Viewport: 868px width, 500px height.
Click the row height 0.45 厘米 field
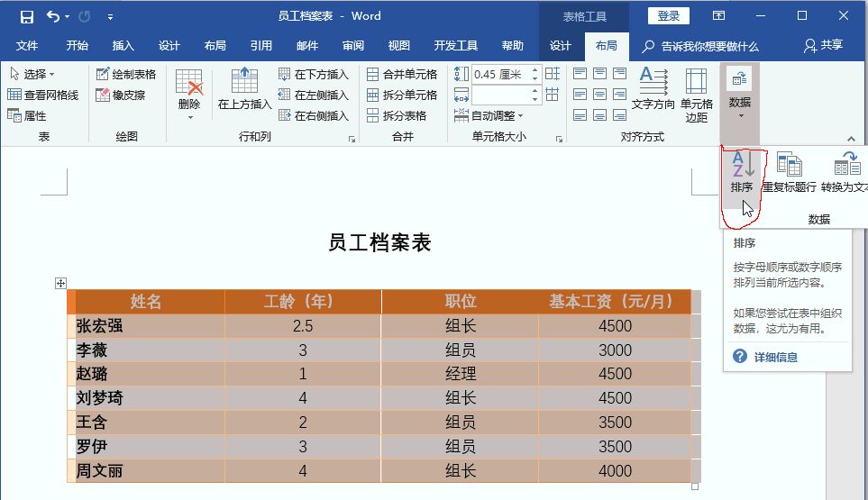pyautogui.click(x=499, y=74)
